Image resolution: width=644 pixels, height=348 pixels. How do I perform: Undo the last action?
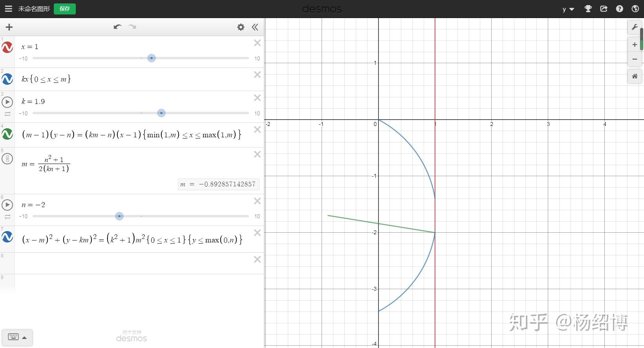pos(117,27)
